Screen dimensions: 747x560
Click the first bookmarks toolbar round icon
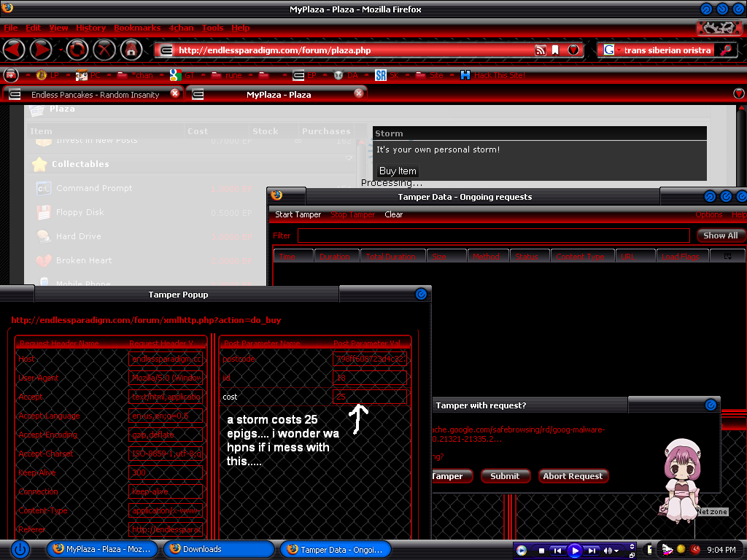10,75
